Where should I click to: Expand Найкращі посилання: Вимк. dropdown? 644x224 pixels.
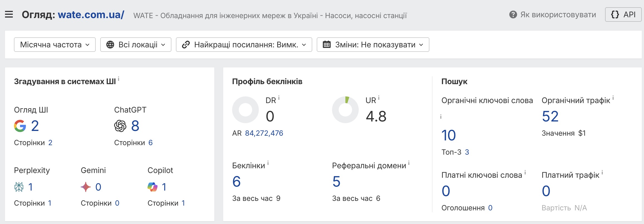pos(244,45)
